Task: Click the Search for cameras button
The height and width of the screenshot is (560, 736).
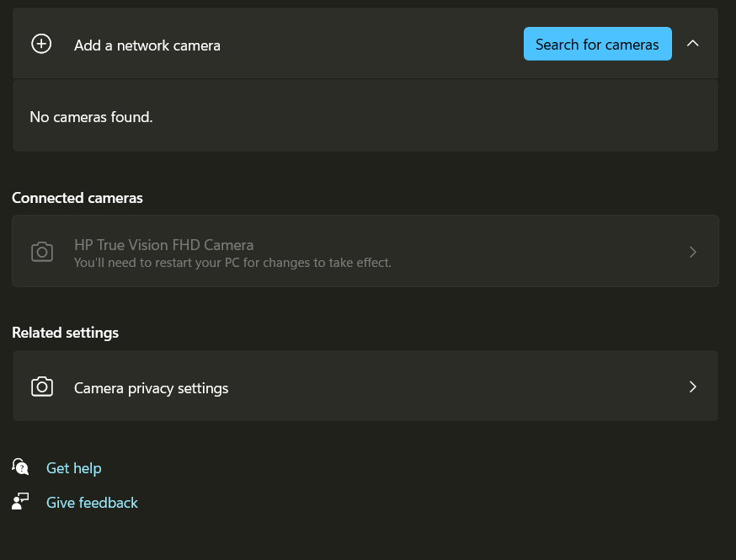Action: [x=597, y=44]
